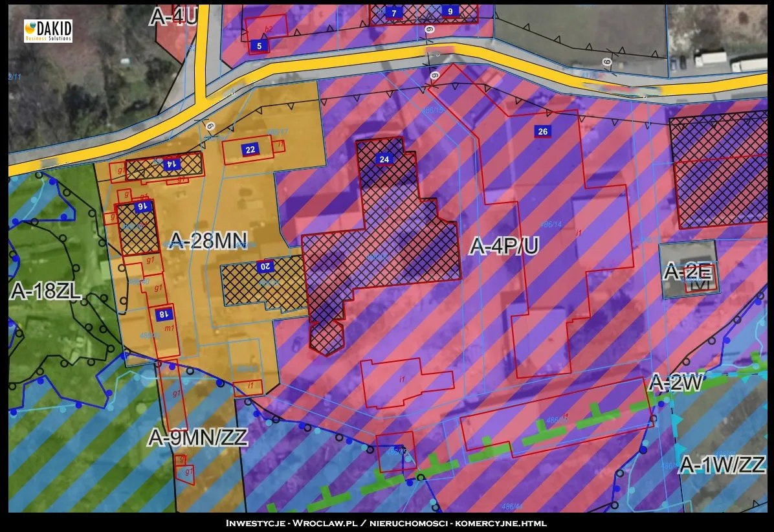The height and width of the screenshot is (532, 774).
Task: Click the A-1W/ZZ zone label
Action: 723,465
